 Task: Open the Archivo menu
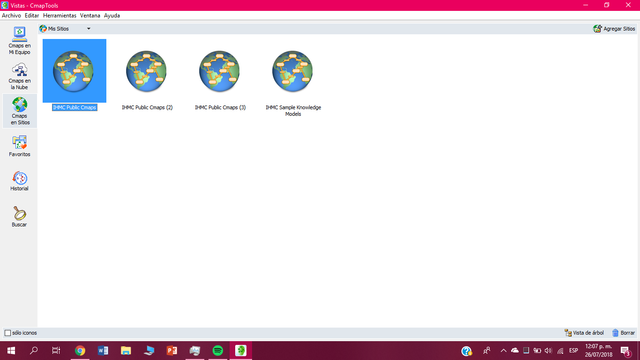tap(11, 16)
